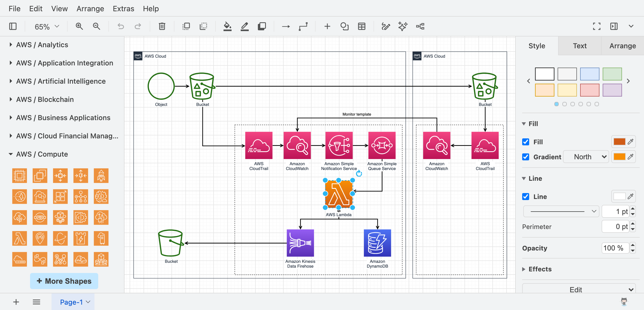Image resolution: width=644 pixels, height=310 pixels.
Task: Click the Edit style button
Action: coord(579,289)
